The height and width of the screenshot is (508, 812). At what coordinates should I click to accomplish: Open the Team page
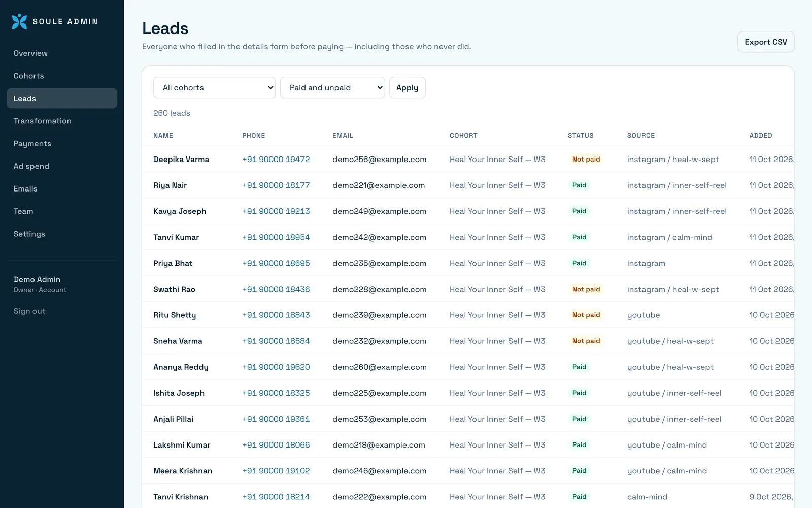[62, 211]
